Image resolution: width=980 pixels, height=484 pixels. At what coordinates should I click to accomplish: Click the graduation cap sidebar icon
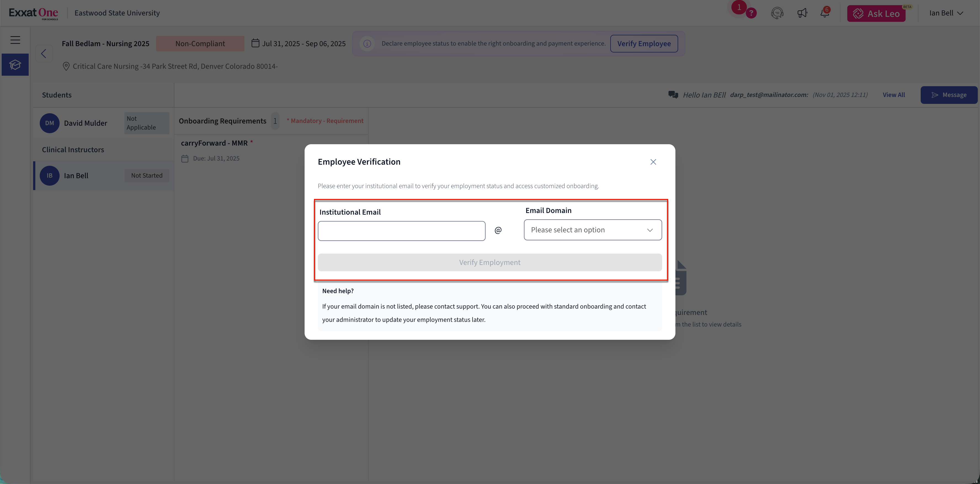coord(15,65)
